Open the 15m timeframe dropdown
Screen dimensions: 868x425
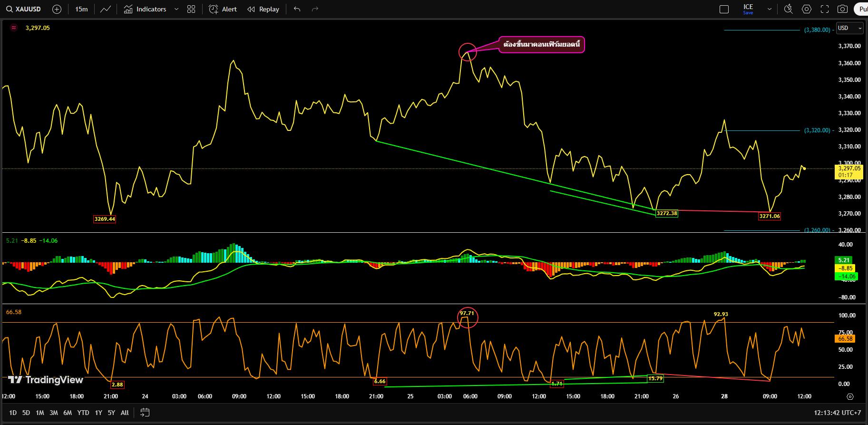pos(81,9)
